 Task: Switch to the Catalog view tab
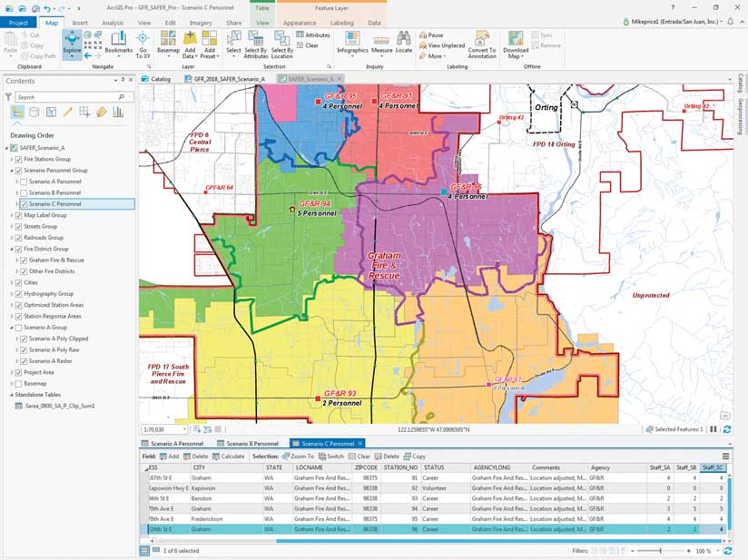pos(156,79)
